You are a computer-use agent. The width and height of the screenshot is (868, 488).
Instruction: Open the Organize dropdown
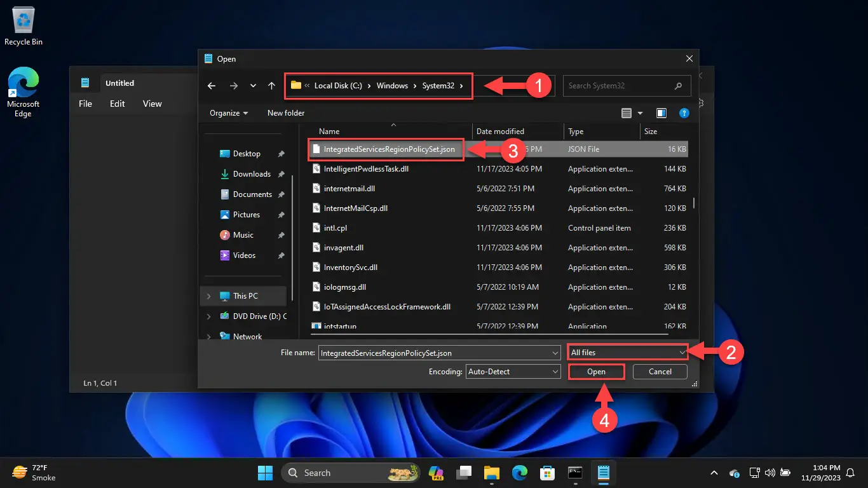229,113
